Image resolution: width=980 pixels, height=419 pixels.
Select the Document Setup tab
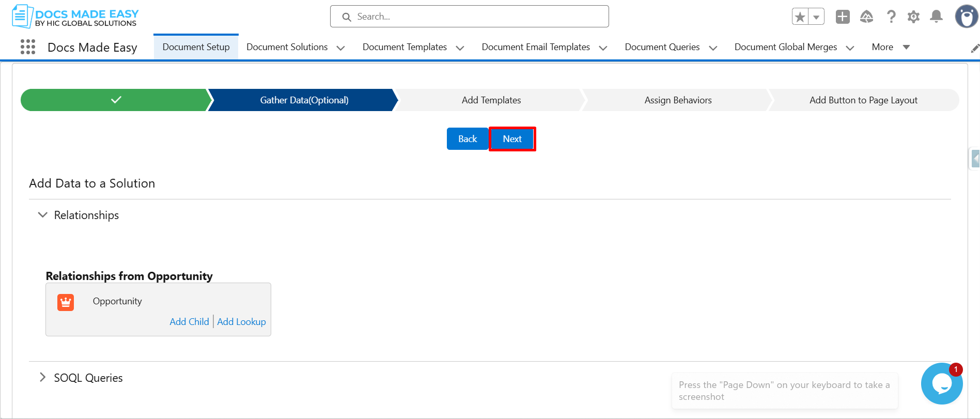pos(196,47)
